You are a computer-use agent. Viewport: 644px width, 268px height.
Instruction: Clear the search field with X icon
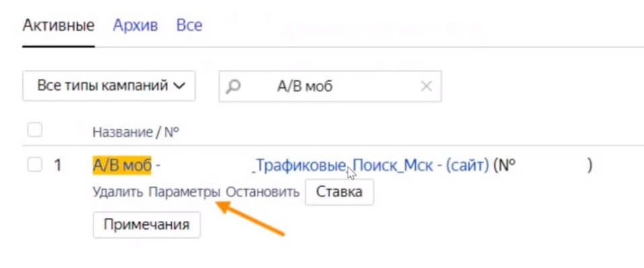(x=427, y=86)
